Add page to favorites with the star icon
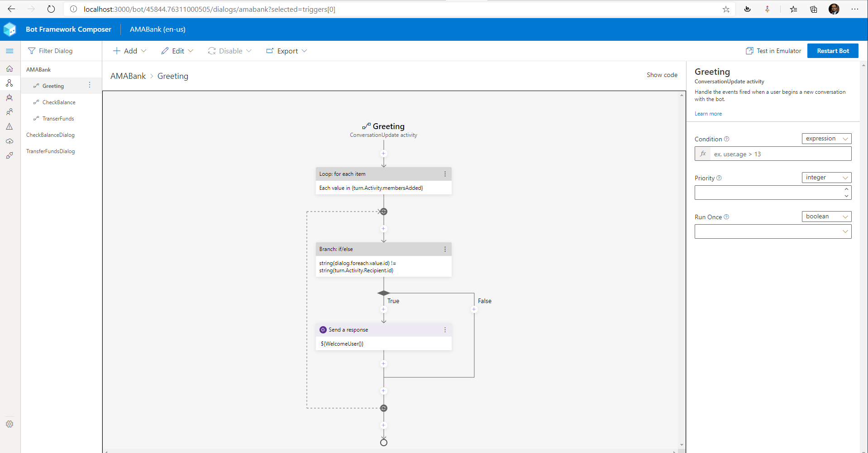868x453 pixels. point(726,9)
